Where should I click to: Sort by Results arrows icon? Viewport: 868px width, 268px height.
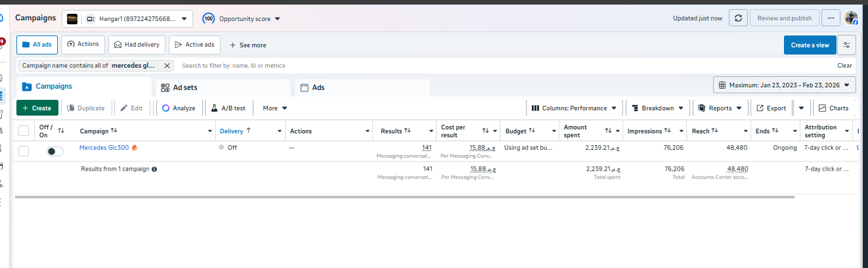407,131
